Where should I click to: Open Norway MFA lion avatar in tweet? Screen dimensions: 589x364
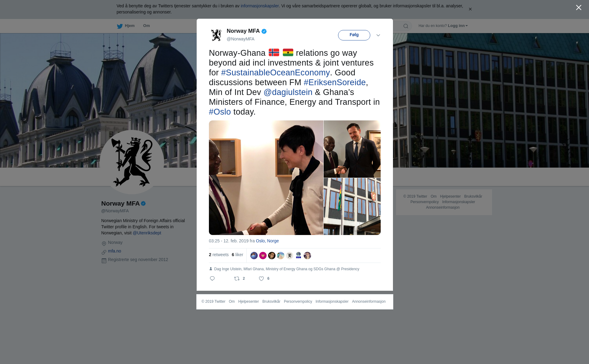pyautogui.click(x=216, y=35)
